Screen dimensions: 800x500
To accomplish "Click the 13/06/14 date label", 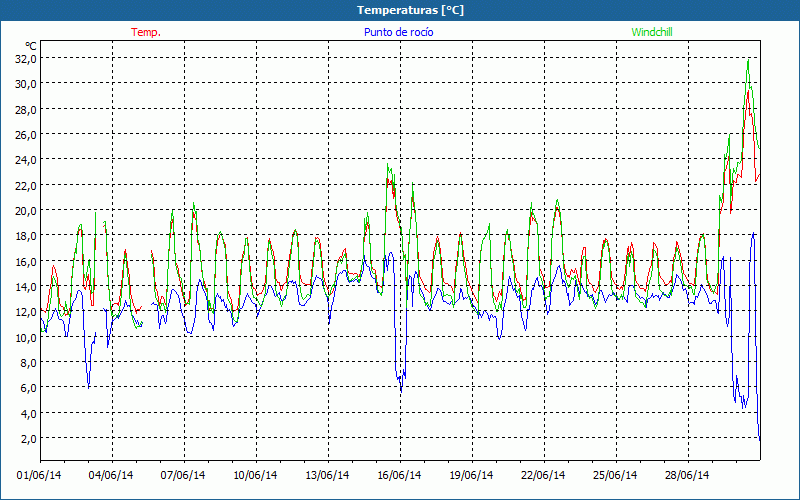I will coord(327,475).
